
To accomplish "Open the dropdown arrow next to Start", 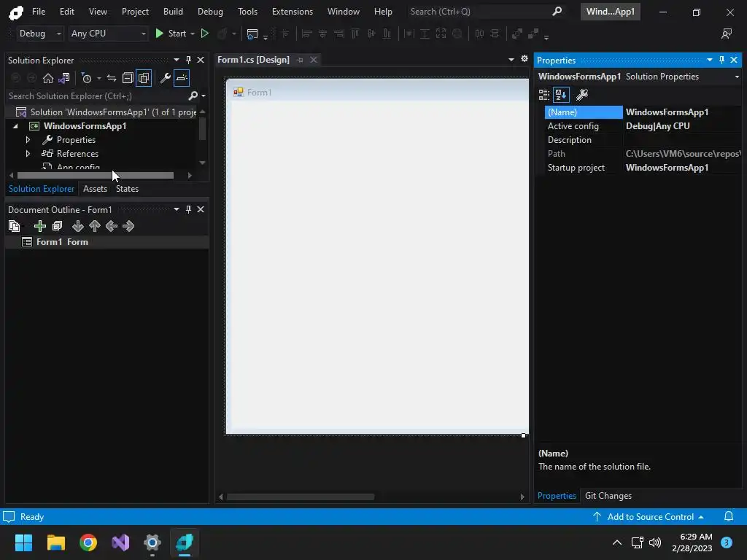I will pyautogui.click(x=193, y=34).
